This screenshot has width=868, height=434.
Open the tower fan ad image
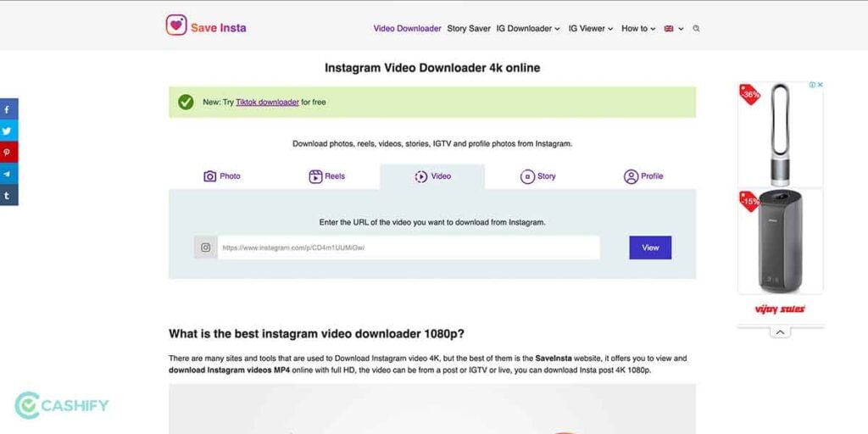point(780,133)
